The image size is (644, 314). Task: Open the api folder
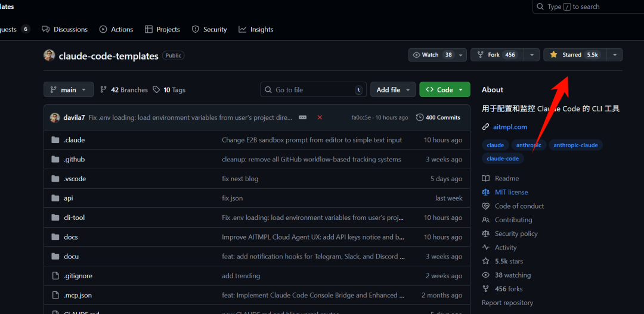click(x=68, y=198)
